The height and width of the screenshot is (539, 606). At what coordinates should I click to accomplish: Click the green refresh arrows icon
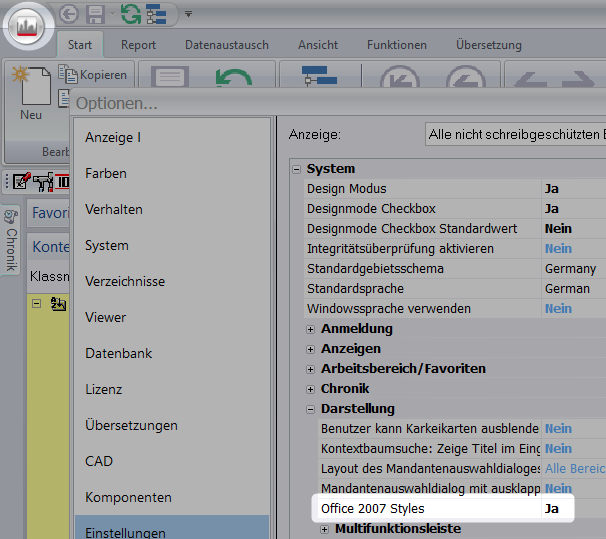[131, 14]
